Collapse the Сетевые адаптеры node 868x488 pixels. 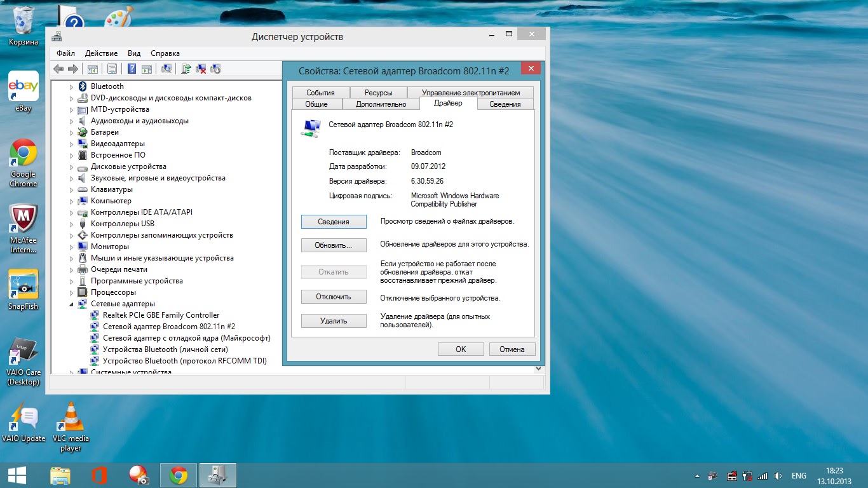tap(72, 304)
